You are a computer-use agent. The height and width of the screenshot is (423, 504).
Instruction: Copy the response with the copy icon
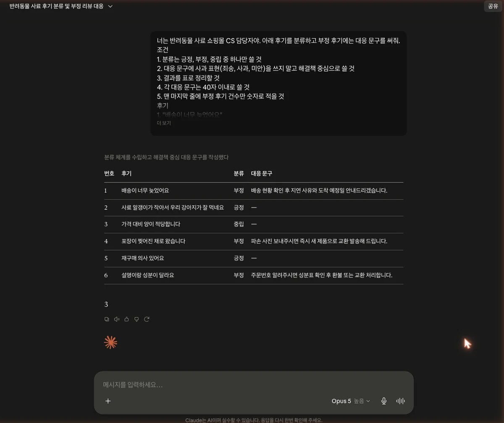107,319
